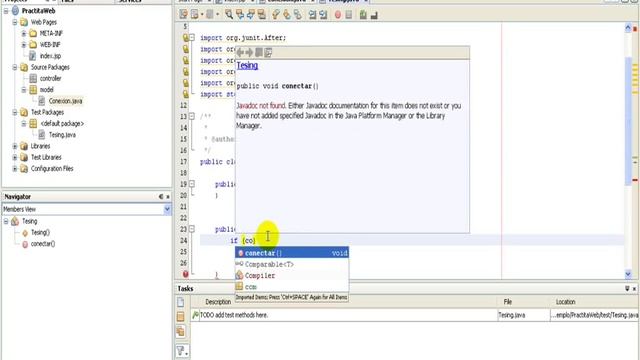Collapse the PractitaWeb project node
This screenshot has height=360, width=640.
(6, 11)
